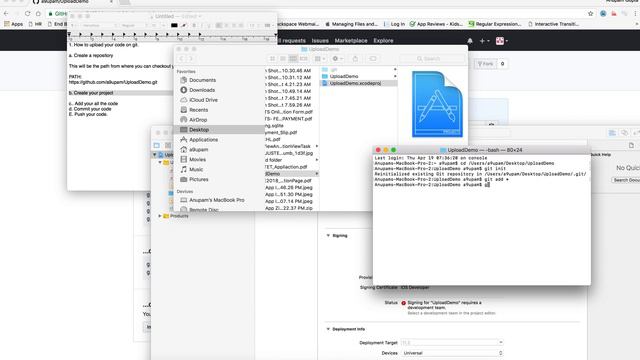
Task: Open Managing Files and... bookmark
Action: point(351,24)
